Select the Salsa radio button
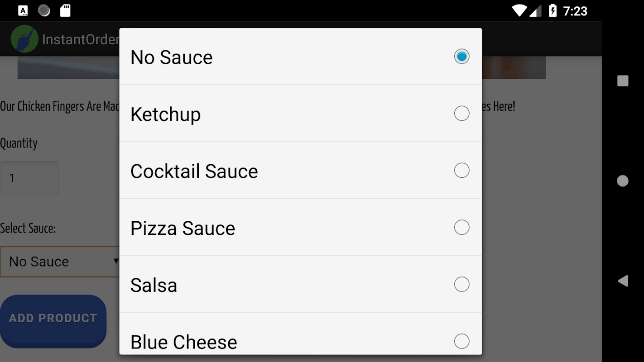Image resolution: width=644 pixels, height=362 pixels. coord(461,285)
